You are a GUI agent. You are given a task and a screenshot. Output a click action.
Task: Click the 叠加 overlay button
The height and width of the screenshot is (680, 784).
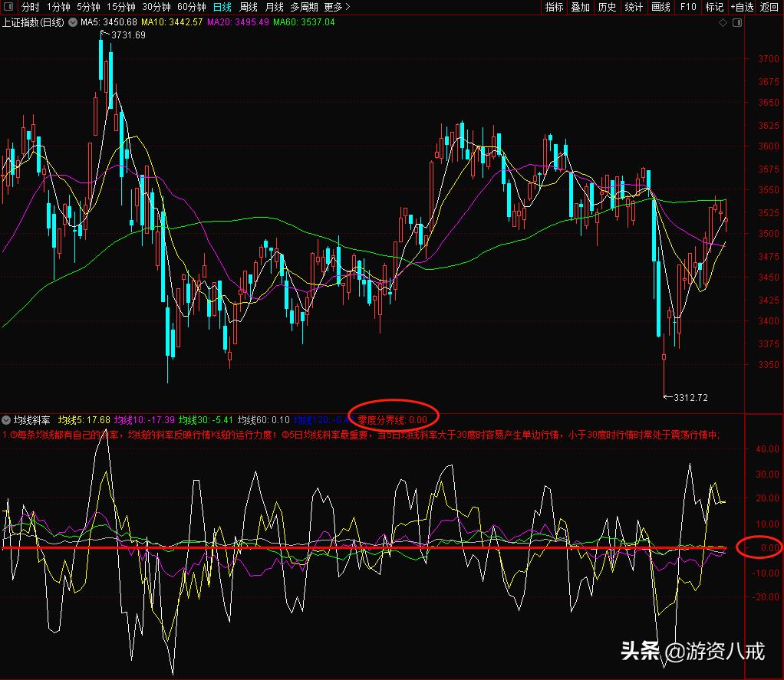tap(581, 7)
